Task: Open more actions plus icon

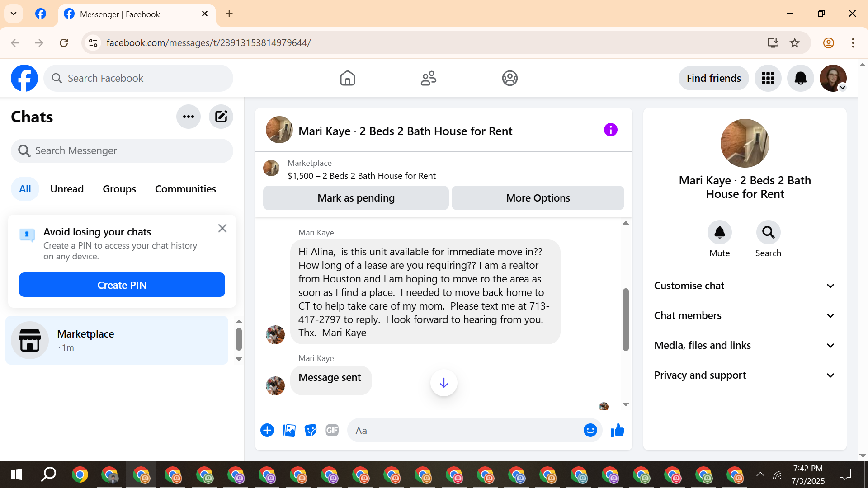Action: [267, 431]
